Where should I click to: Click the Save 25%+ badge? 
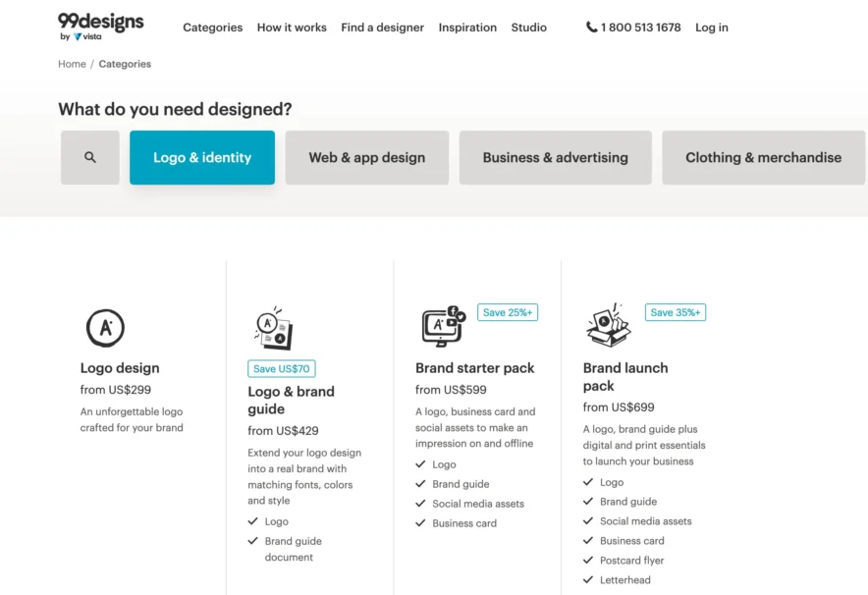tap(507, 311)
